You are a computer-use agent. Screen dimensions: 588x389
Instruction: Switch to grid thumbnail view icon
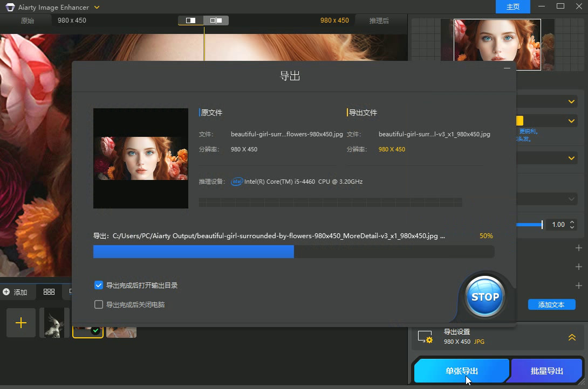[x=49, y=291]
